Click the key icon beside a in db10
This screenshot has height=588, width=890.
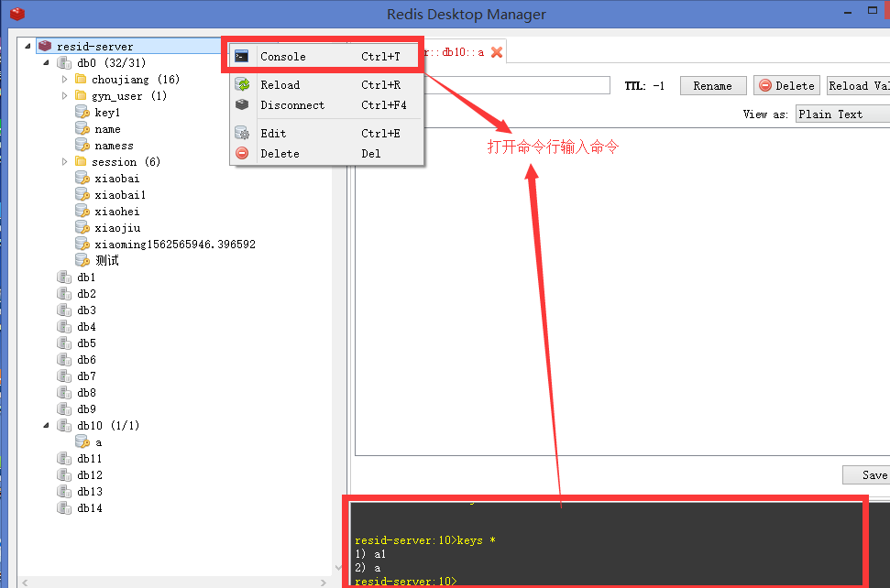(x=82, y=441)
